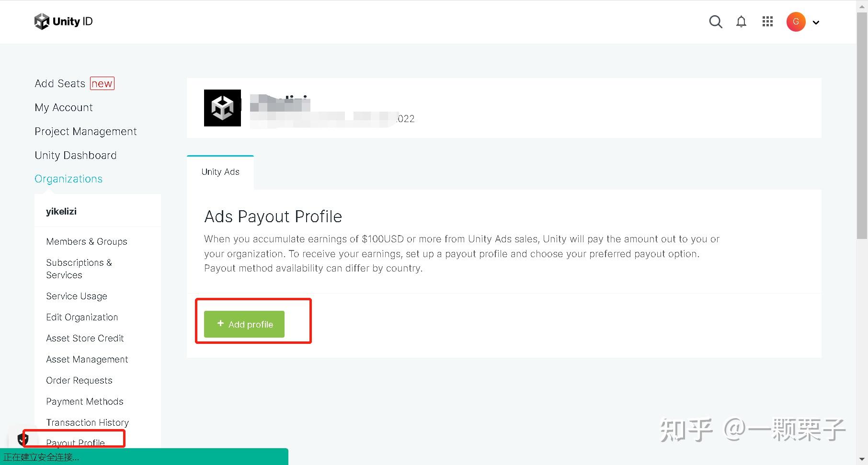This screenshot has width=868, height=465.
Task: Open Subscriptions & Services
Action: [79, 269]
